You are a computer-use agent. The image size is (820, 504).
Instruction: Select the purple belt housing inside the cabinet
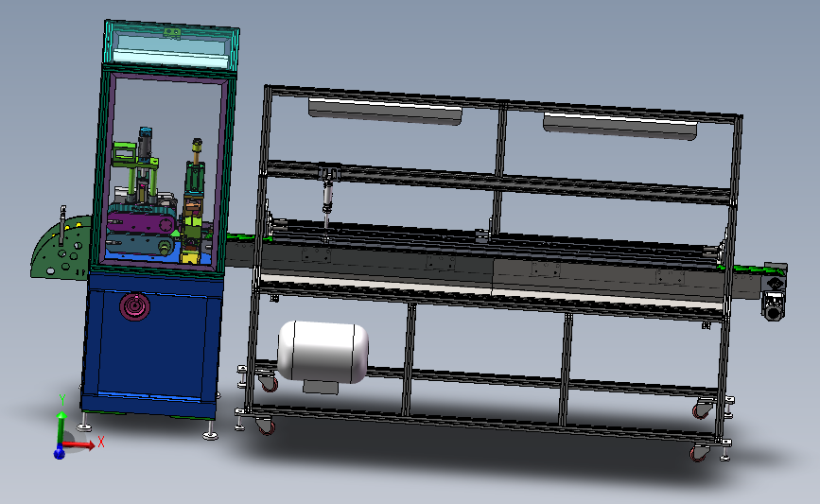(141, 224)
